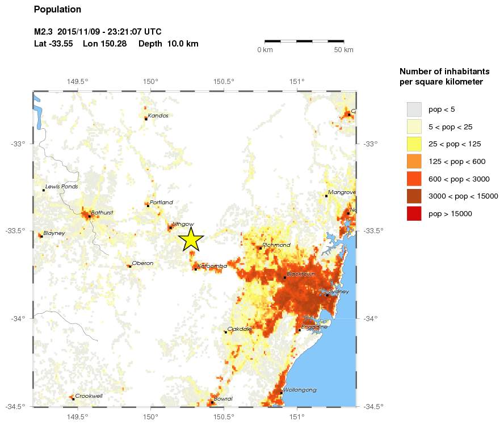Select the 'Lewis Ponds' town label
Viewport: 504px width, 425px height.
[62, 186]
